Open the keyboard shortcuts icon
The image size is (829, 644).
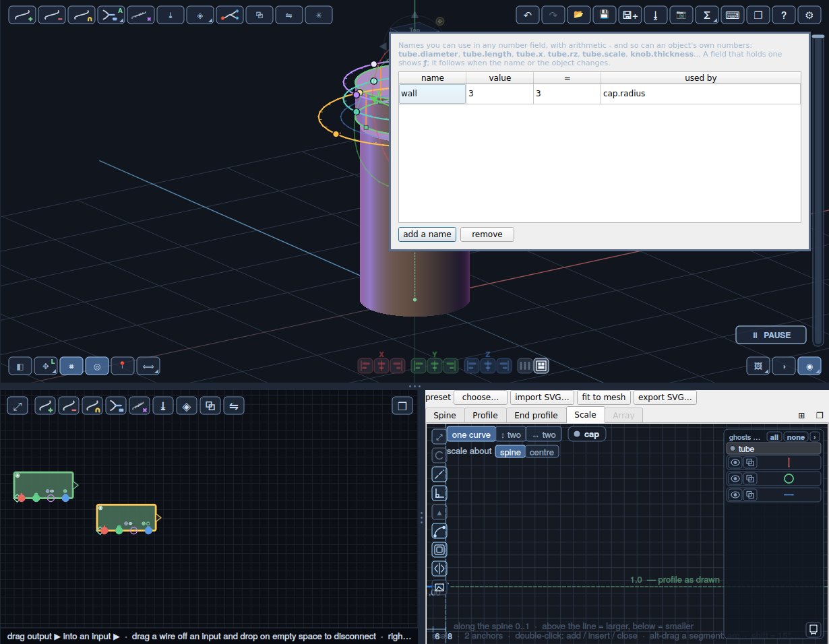733,15
